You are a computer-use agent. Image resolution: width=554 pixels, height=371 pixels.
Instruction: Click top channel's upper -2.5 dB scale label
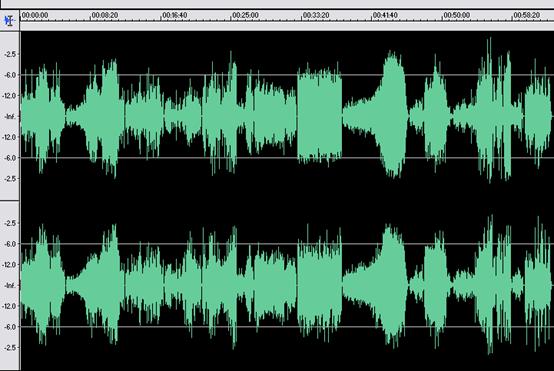(10, 54)
